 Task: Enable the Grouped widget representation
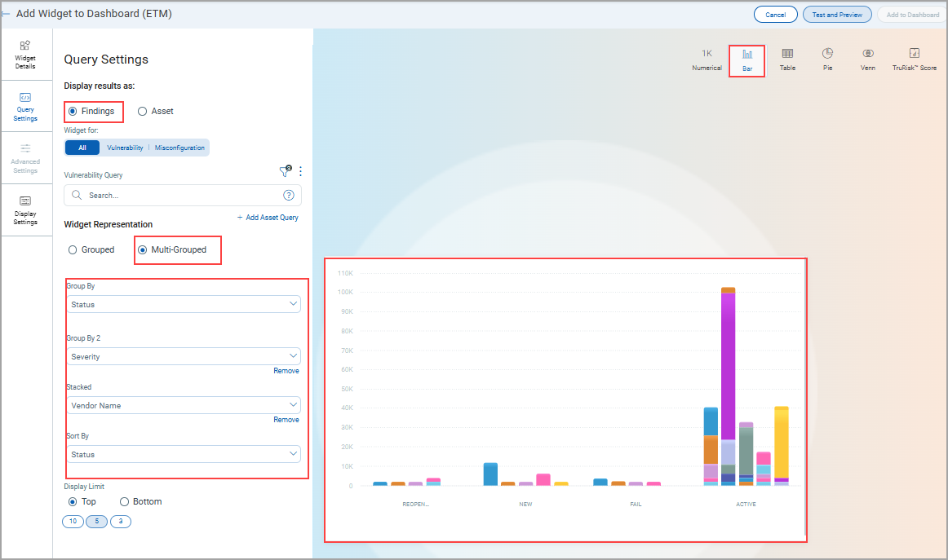click(x=73, y=249)
